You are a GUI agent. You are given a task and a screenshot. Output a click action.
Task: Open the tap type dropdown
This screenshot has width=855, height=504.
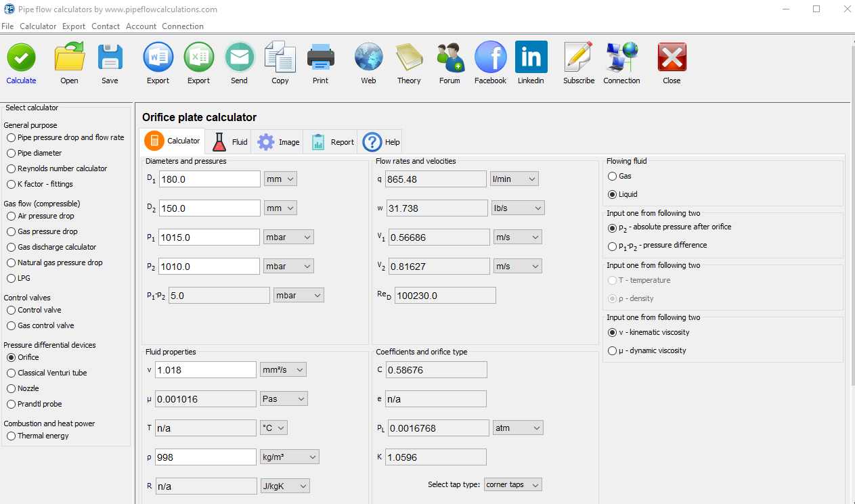click(x=512, y=484)
